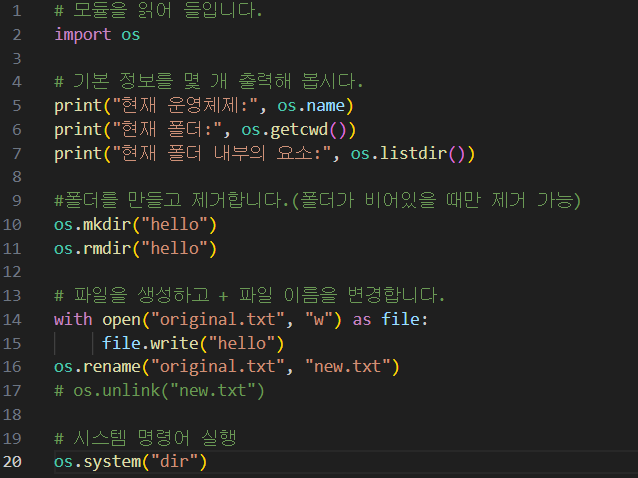
Task: Click 'mkdir' on line 10
Action: pyautogui.click(x=107, y=225)
